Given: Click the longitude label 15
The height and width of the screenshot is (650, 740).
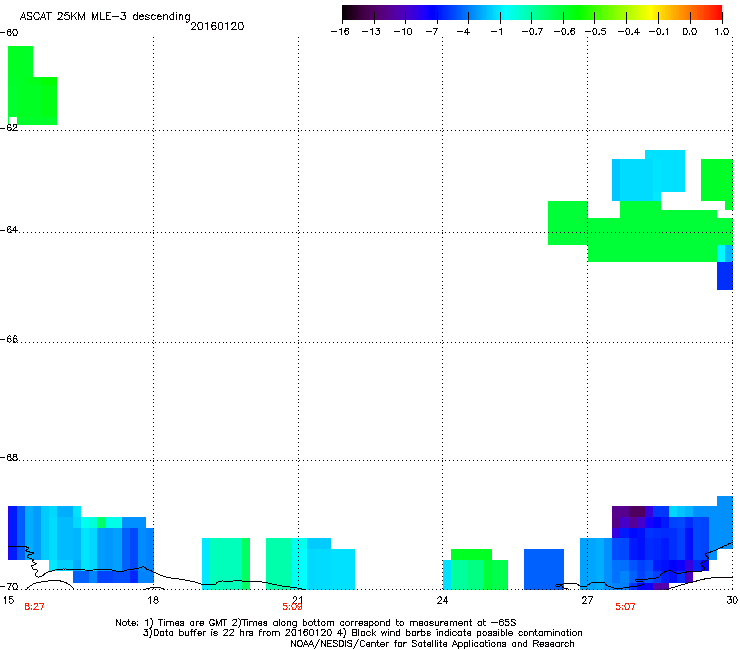Looking at the screenshot, I should pos(8,600).
